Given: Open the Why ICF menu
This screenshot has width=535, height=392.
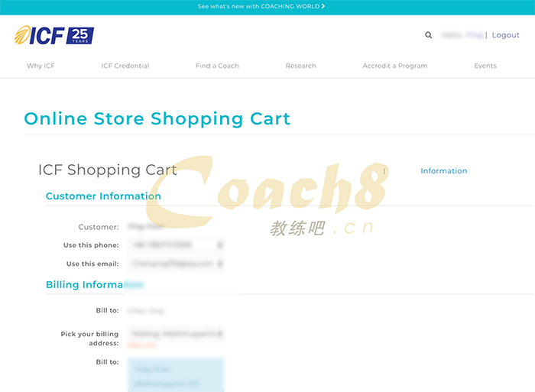Looking at the screenshot, I should click(41, 66).
